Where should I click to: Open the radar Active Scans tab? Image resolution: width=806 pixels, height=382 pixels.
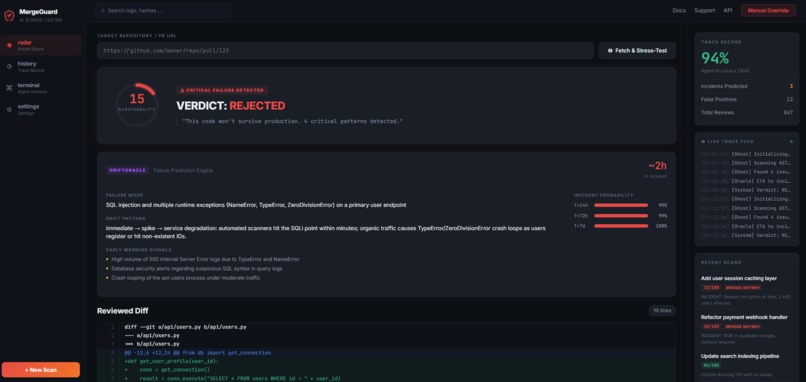coord(41,45)
